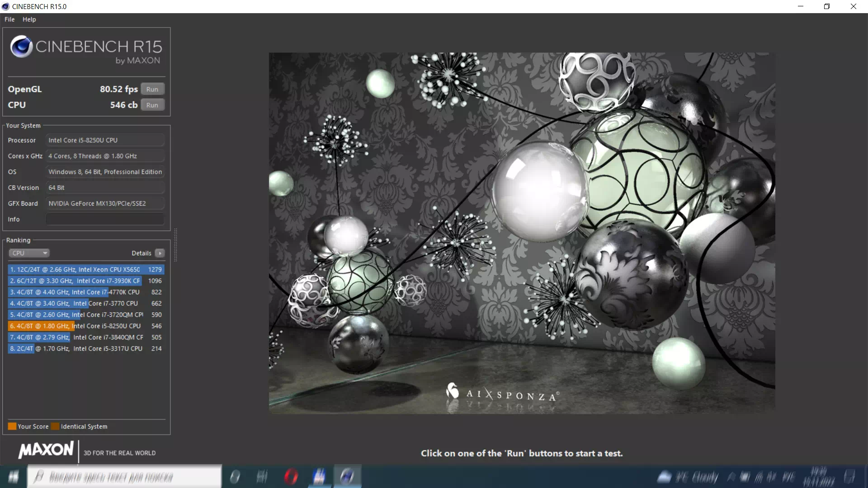The height and width of the screenshot is (488, 868).
Task: Open the File menu
Action: pyautogui.click(x=9, y=19)
